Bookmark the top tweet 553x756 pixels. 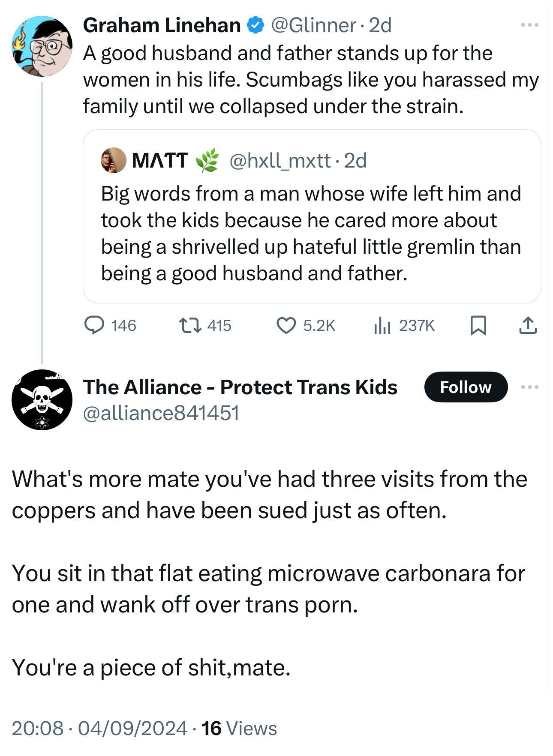pos(478,325)
